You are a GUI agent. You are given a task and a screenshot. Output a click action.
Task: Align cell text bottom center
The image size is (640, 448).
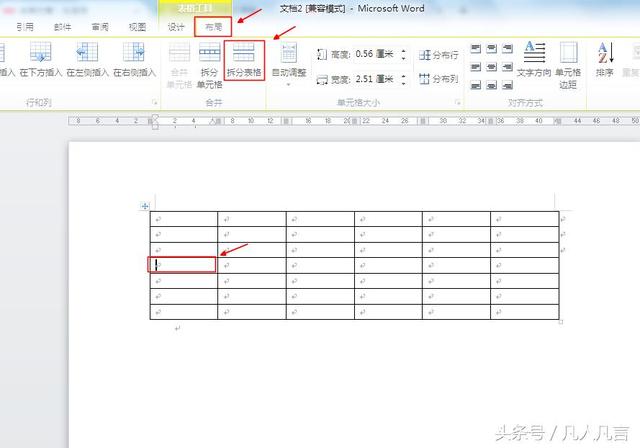(491, 85)
